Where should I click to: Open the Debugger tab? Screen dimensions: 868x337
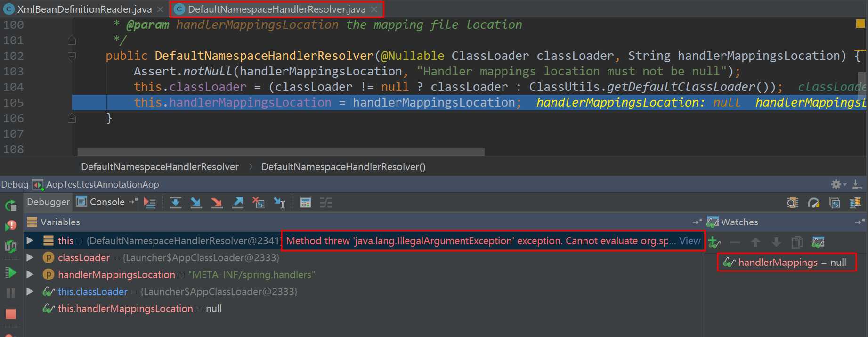[x=48, y=202]
